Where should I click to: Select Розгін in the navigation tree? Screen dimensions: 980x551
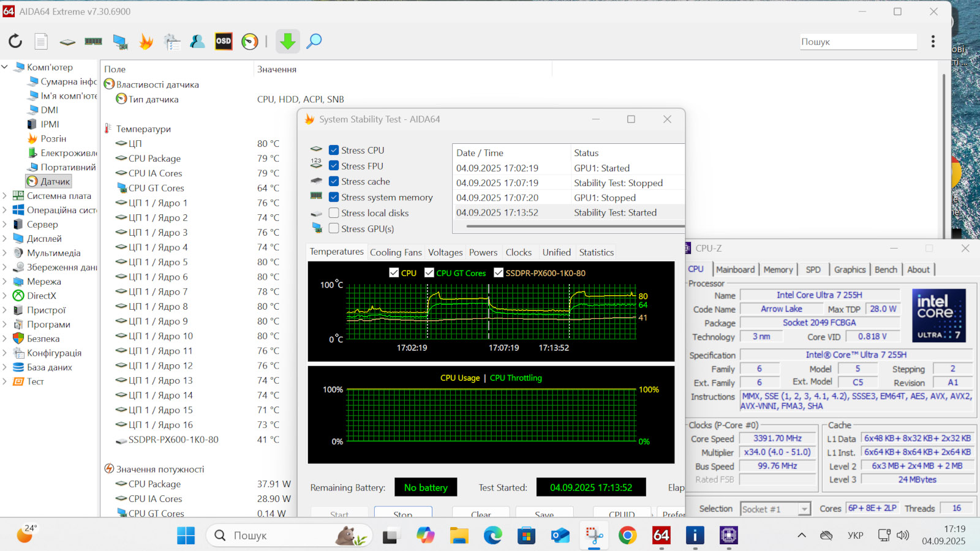(x=53, y=138)
